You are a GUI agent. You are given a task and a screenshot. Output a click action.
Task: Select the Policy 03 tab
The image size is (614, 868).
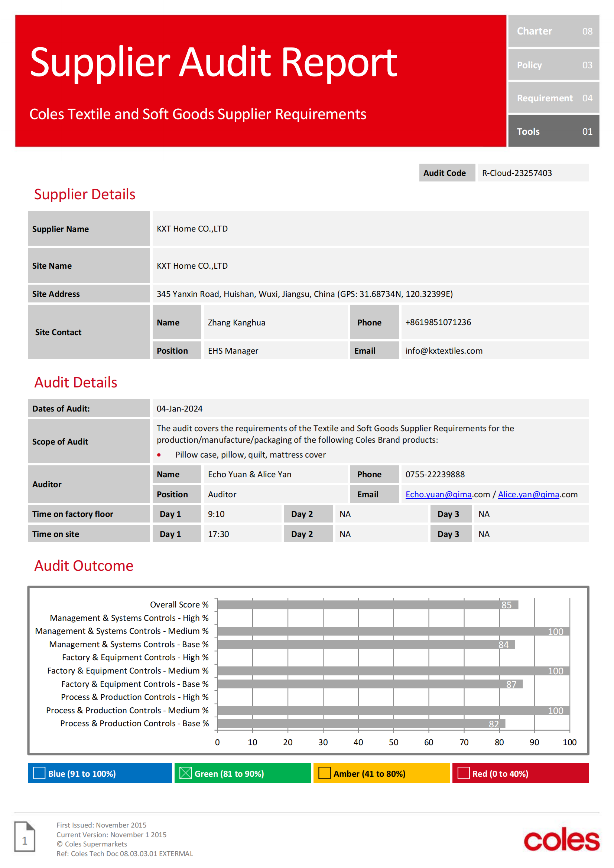click(553, 65)
